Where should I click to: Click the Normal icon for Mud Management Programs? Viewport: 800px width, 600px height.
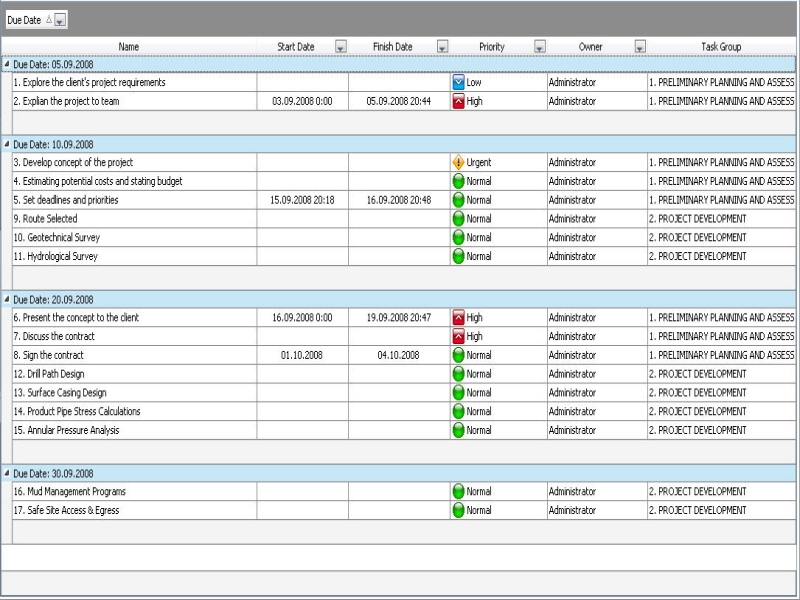point(459,492)
